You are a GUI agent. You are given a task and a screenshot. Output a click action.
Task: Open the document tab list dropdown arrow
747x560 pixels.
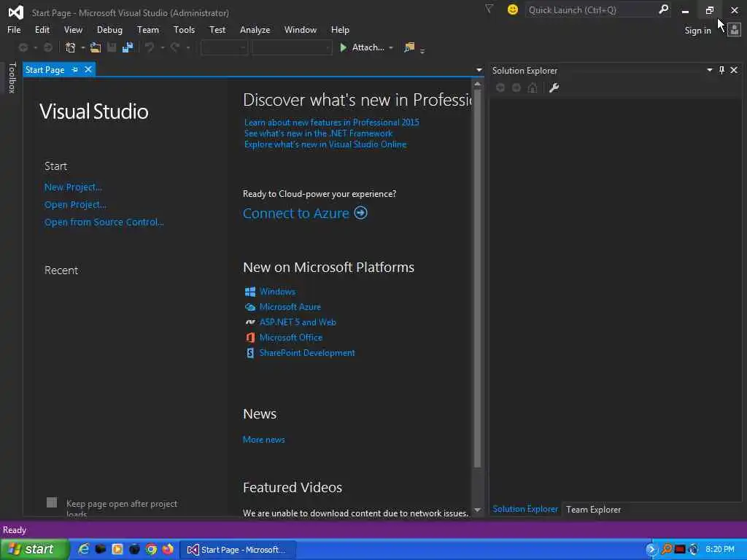(479, 70)
